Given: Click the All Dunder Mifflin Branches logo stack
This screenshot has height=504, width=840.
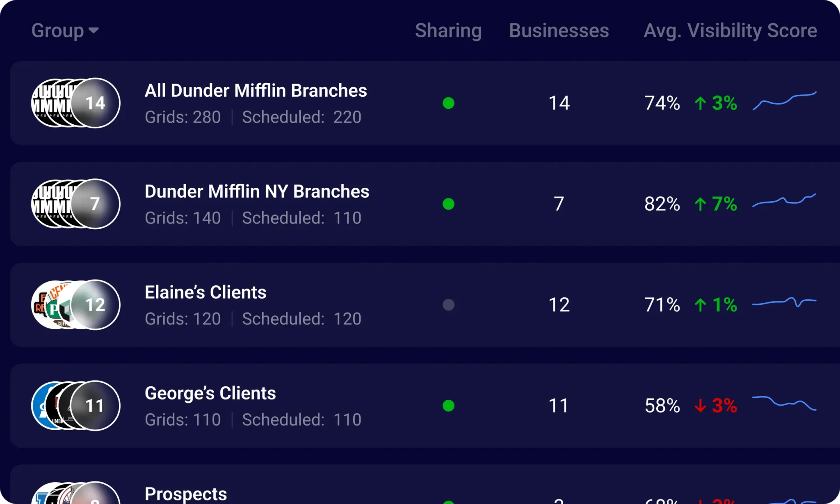Looking at the screenshot, I should (x=75, y=103).
